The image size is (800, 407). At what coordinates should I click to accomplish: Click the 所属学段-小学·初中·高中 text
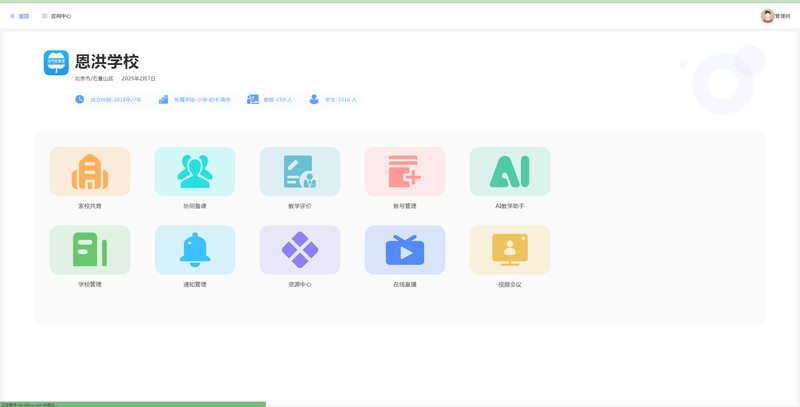click(x=203, y=100)
